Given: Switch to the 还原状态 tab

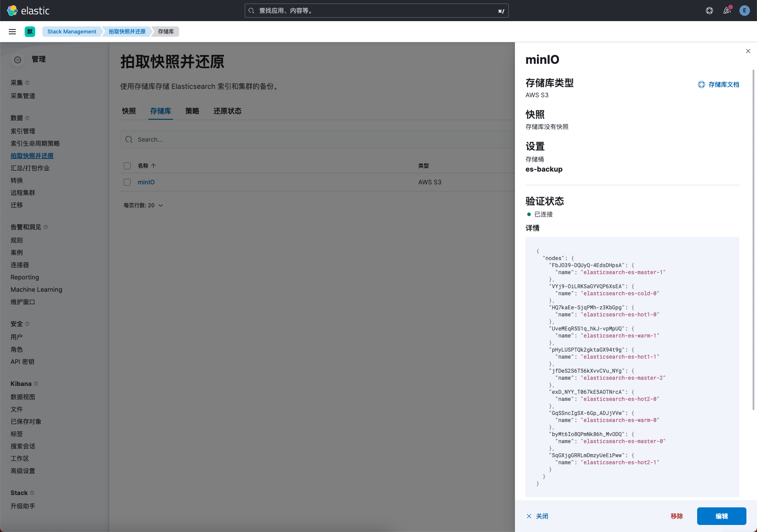Looking at the screenshot, I should click(x=228, y=111).
